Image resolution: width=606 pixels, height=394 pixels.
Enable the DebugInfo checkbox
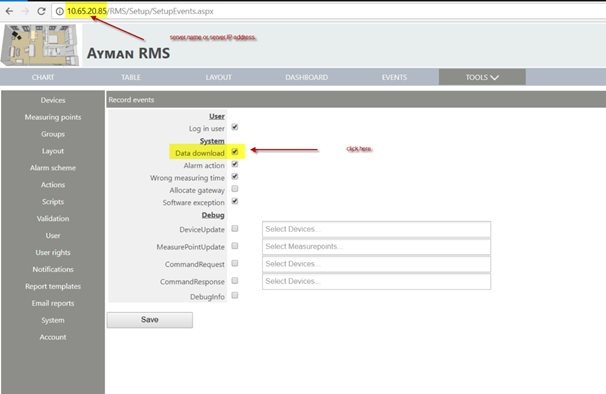[x=235, y=295]
